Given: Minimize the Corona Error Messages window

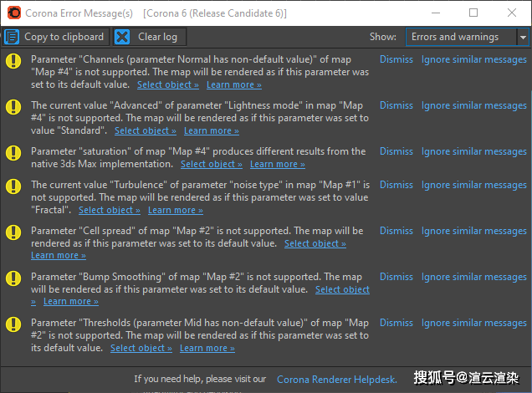Looking at the screenshot, I should tap(436, 13).
